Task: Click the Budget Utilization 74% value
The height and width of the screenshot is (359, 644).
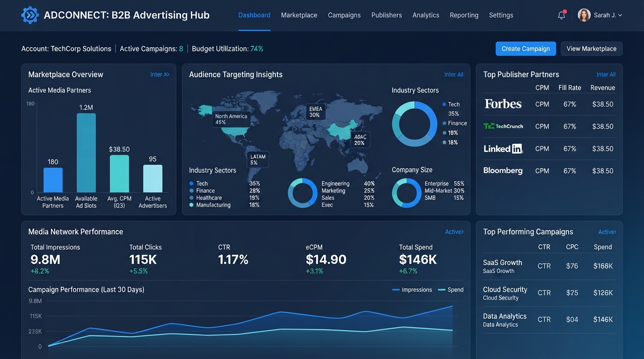Action: click(257, 49)
